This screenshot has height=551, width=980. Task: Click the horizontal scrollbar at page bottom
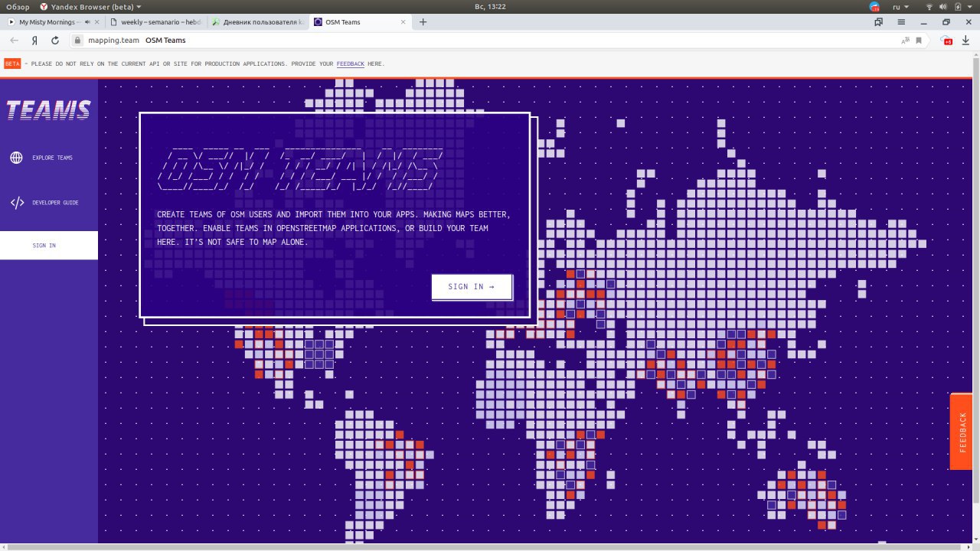(x=485, y=546)
